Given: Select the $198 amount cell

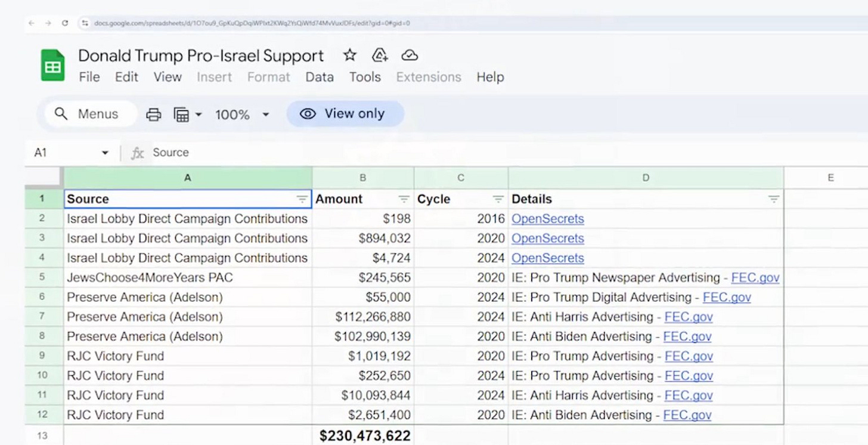Looking at the screenshot, I should point(363,219).
